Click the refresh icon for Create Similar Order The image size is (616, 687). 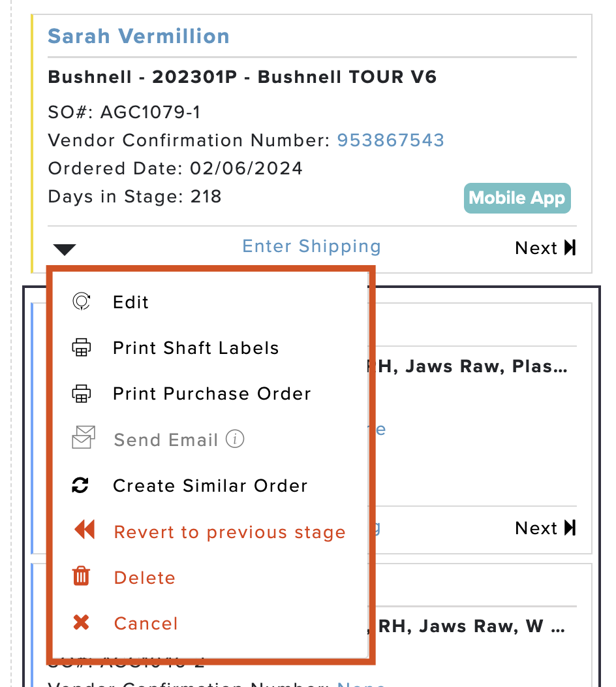pos(80,485)
